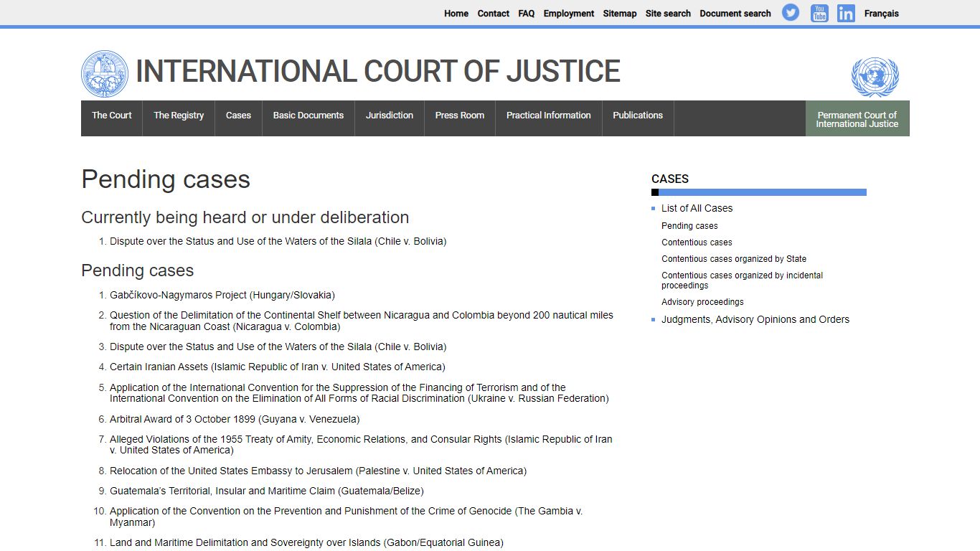Open Silala case under Currently being heard
Screen dimensions: 980x551
pos(278,242)
